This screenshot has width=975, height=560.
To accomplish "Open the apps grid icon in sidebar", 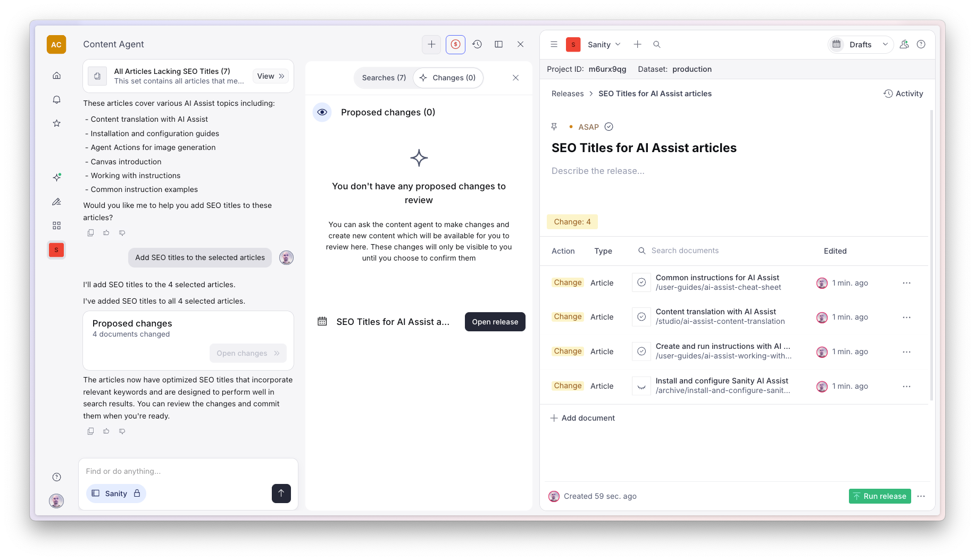I will (56, 225).
